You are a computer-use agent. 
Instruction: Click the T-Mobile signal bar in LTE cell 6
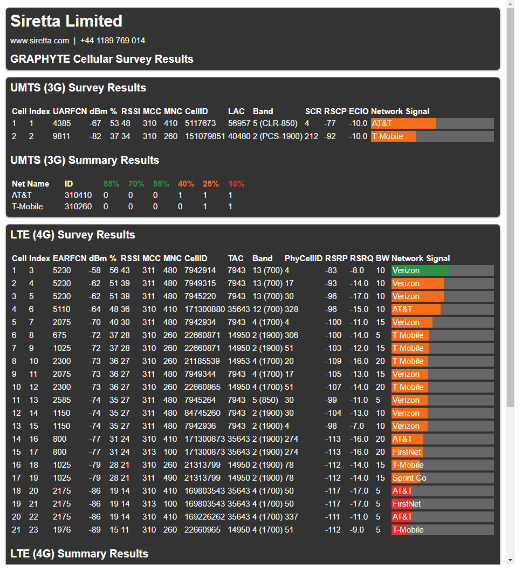coord(442,335)
